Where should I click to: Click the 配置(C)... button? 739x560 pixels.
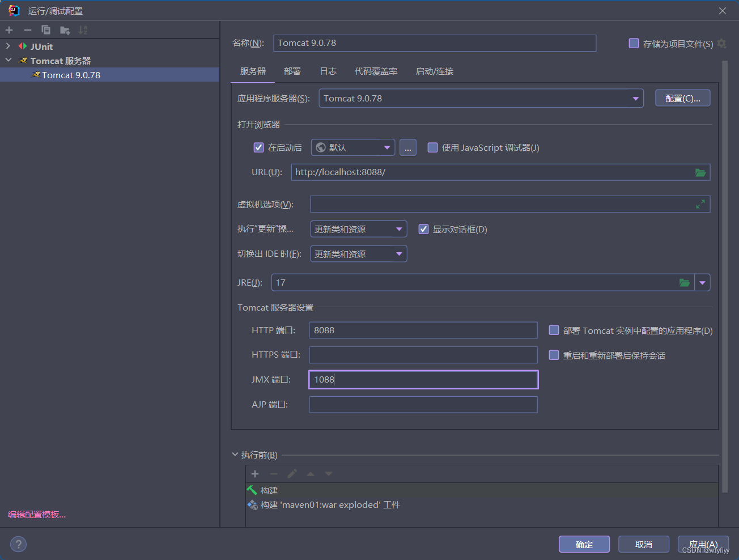(x=683, y=98)
